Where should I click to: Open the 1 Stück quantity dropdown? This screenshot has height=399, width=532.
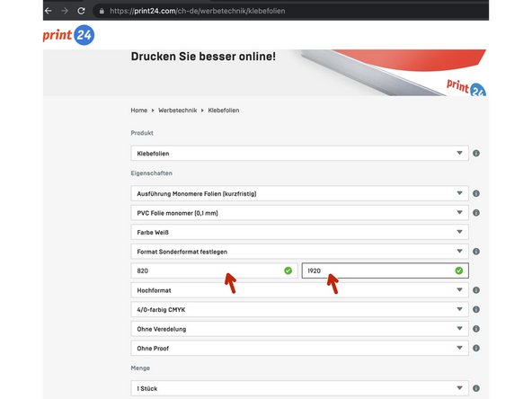(299, 388)
